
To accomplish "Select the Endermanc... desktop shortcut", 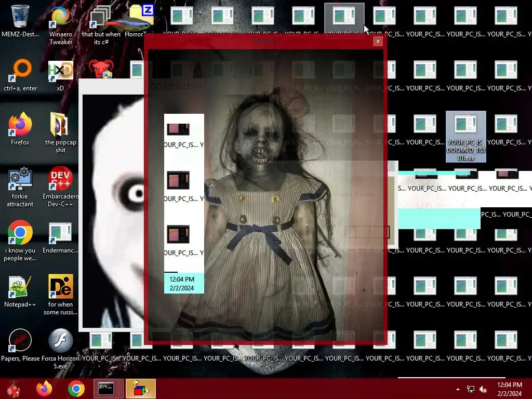I will (x=60, y=238).
